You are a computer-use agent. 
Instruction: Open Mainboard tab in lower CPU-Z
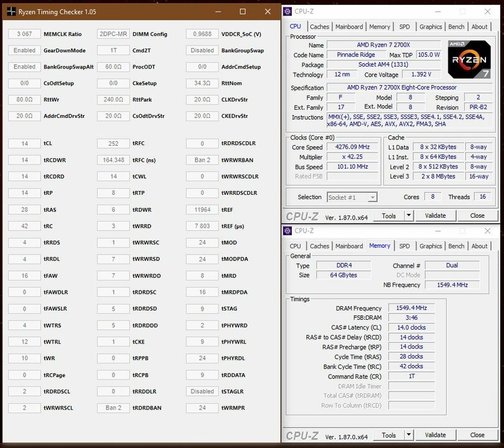pos(349,246)
